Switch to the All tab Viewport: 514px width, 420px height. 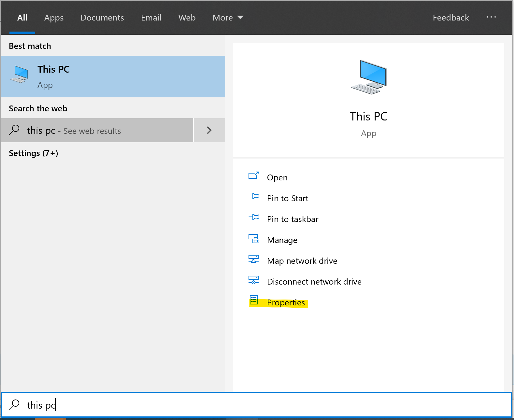point(22,18)
